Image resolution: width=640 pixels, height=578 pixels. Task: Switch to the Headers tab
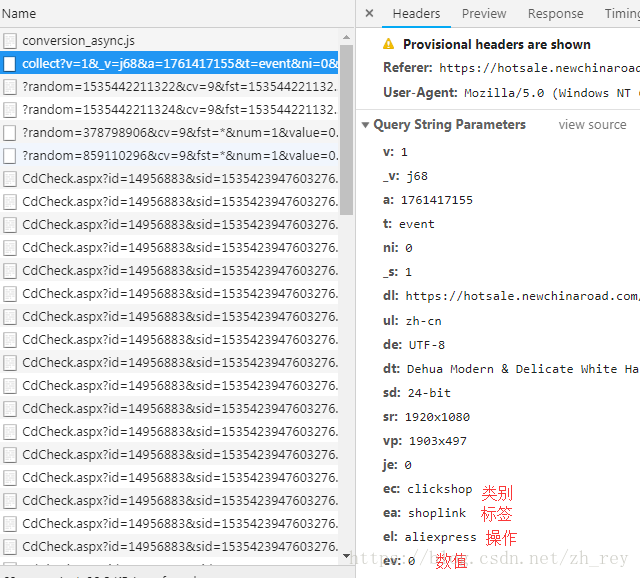coord(416,14)
